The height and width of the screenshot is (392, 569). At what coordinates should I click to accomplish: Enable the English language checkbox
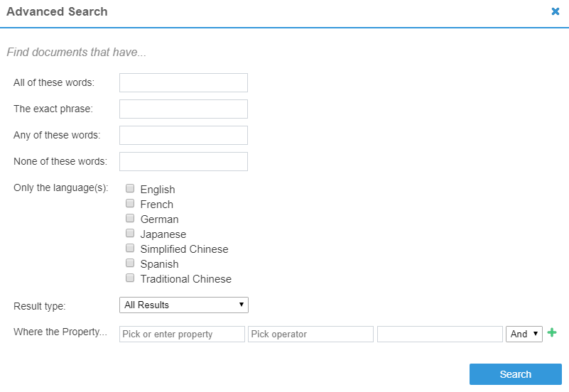130,189
